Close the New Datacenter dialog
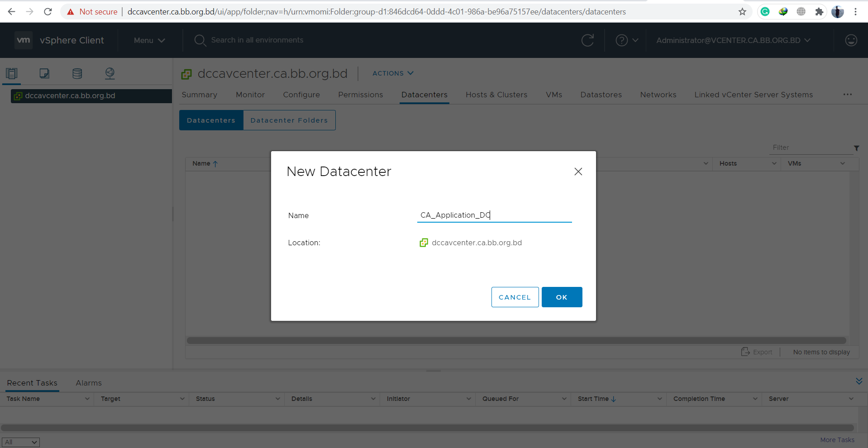This screenshot has width=868, height=448. pyautogui.click(x=578, y=172)
